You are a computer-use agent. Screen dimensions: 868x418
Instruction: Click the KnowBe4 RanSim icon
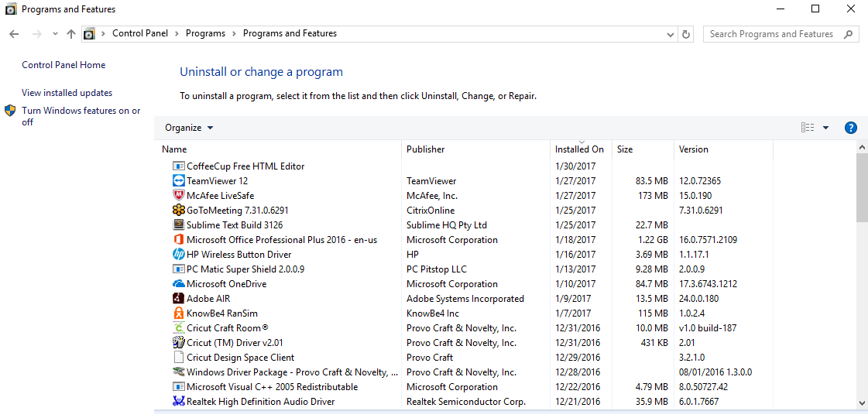[179, 313]
